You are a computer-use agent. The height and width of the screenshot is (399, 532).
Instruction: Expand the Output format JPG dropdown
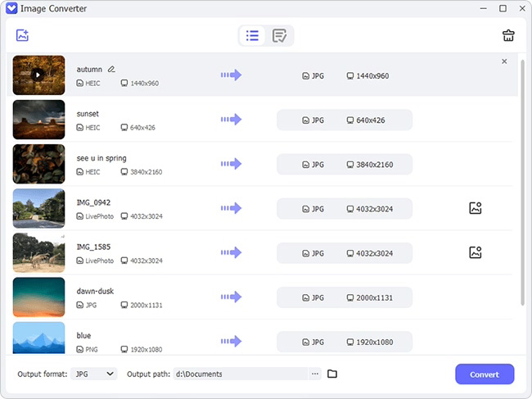[x=94, y=374]
